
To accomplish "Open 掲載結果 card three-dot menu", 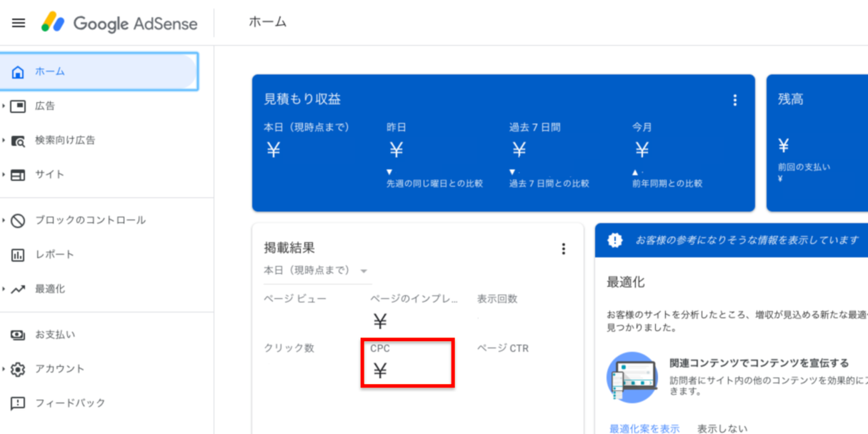I will pyautogui.click(x=563, y=249).
